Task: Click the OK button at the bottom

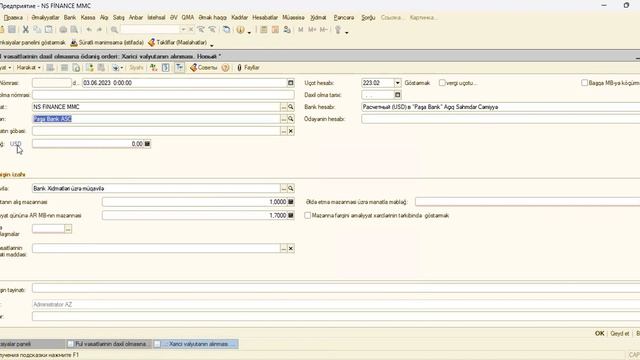Action: (599, 333)
